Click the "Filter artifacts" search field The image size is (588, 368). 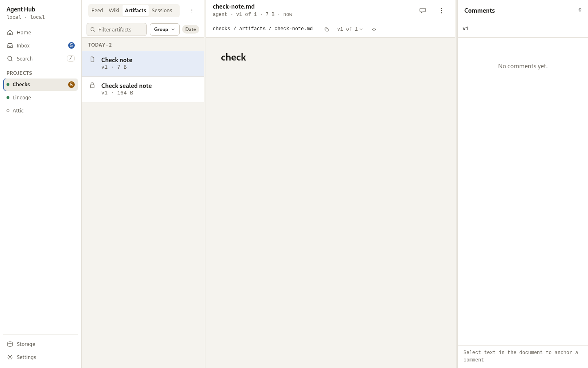click(x=117, y=29)
